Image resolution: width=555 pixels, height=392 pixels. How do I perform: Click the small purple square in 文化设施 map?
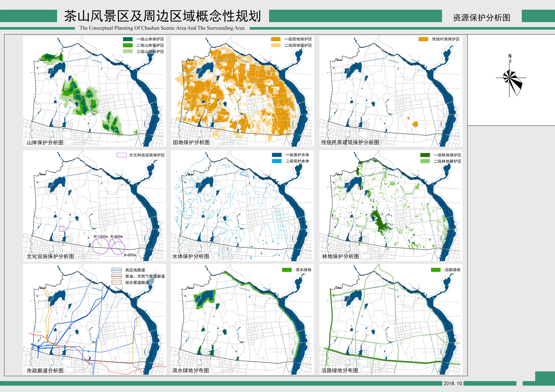pos(62,229)
